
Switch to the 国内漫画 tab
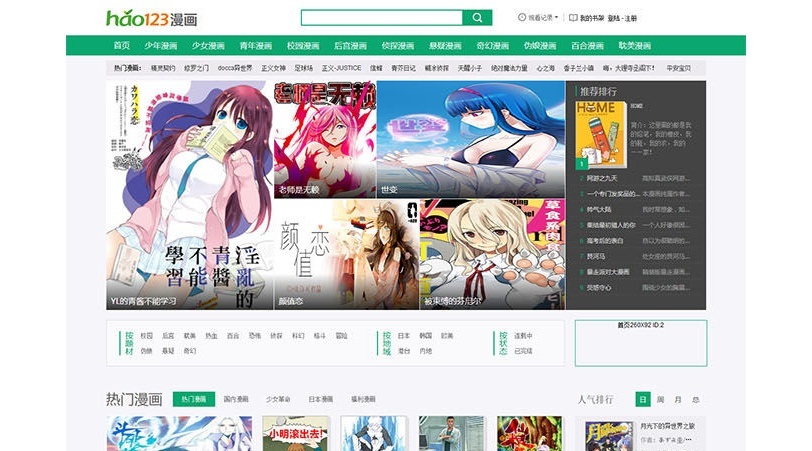236,399
